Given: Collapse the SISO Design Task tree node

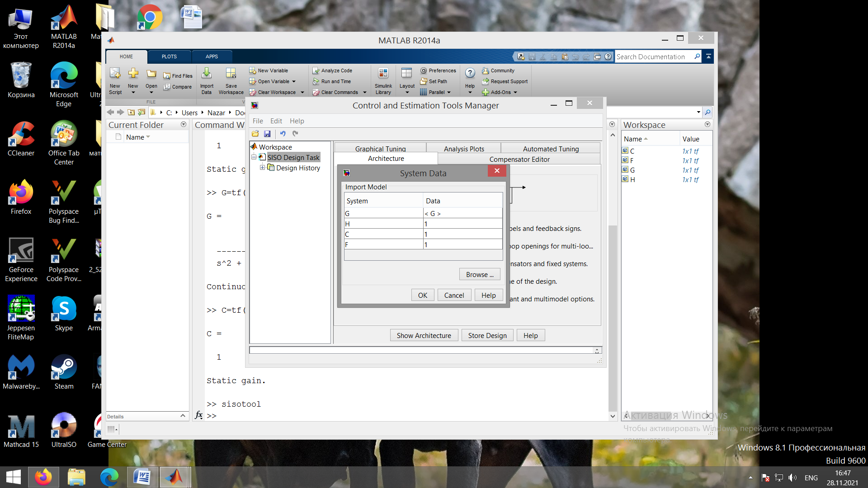Looking at the screenshot, I should coord(254,157).
